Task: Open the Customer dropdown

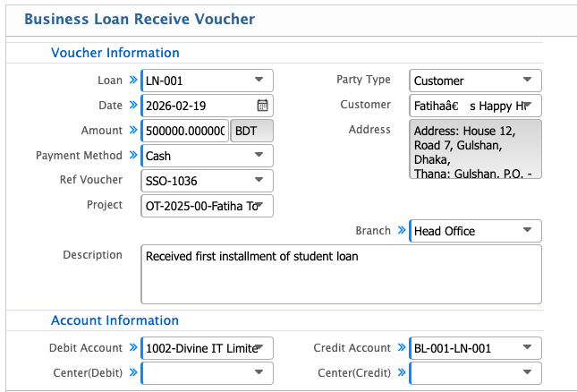Action: [528, 106]
